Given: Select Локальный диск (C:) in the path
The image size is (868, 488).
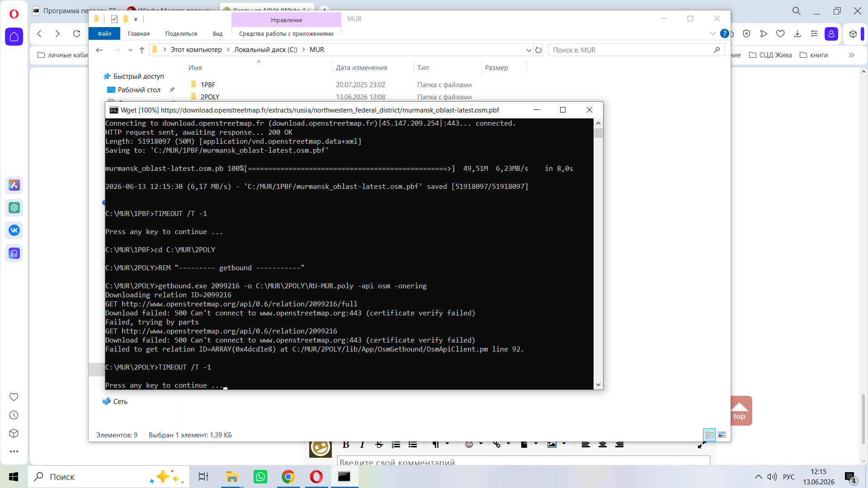Looking at the screenshot, I should coord(265,50).
